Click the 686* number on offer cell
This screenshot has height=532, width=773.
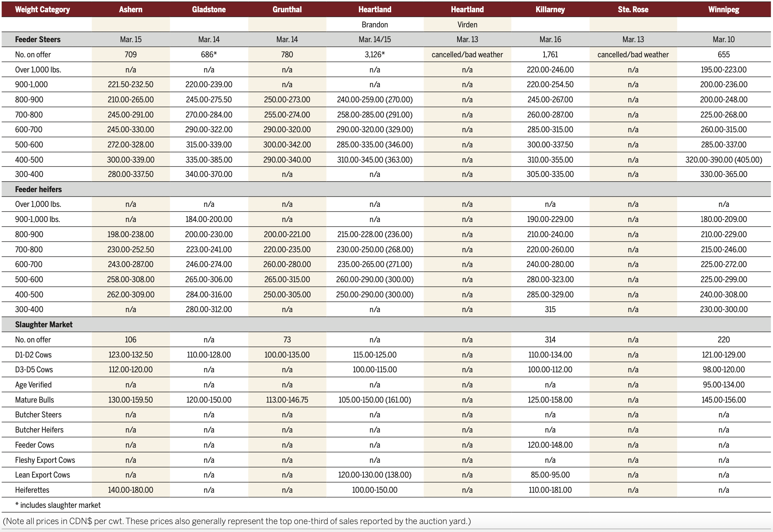(209, 54)
